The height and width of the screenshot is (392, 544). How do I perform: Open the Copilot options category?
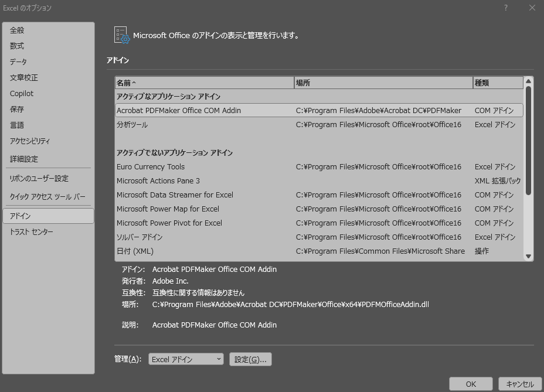click(48, 94)
